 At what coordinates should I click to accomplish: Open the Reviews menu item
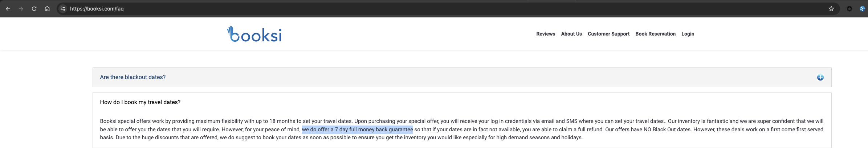[x=546, y=34]
